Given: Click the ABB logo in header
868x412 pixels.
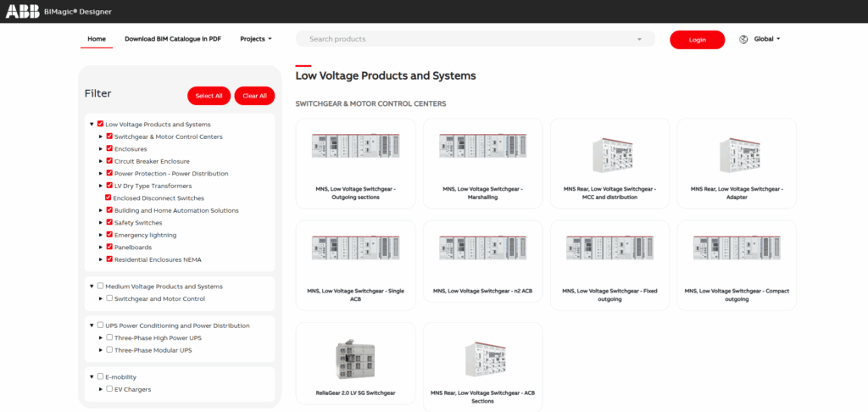Looking at the screenshot, I should point(22,12).
